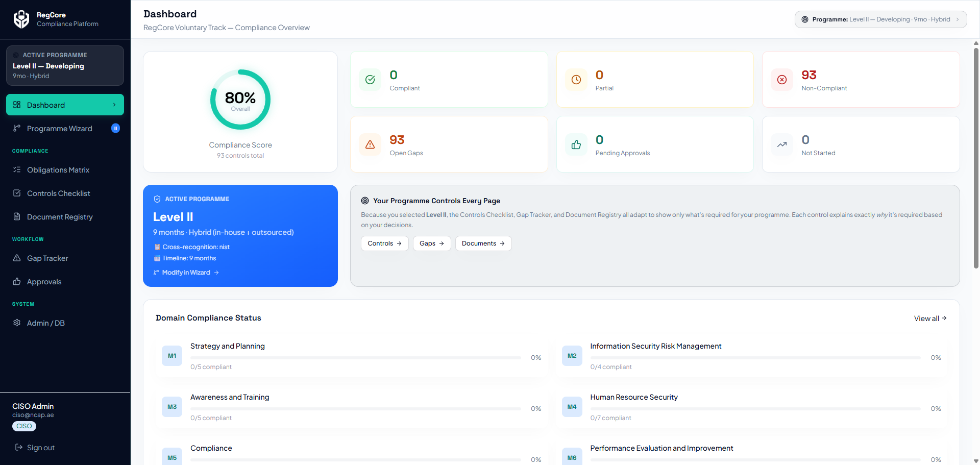Click the M4 domain badge
Viewport: 980px width, 465px height.
[572, 407]
